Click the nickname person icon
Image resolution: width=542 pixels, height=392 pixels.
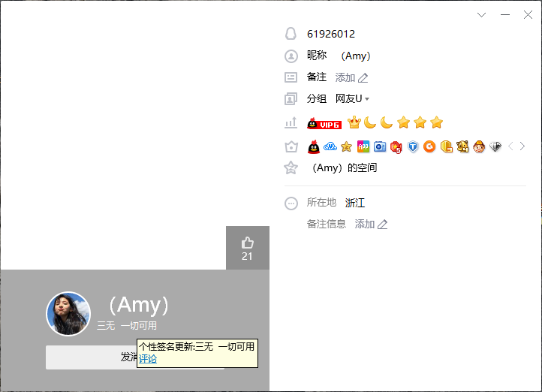click(291, 56)
